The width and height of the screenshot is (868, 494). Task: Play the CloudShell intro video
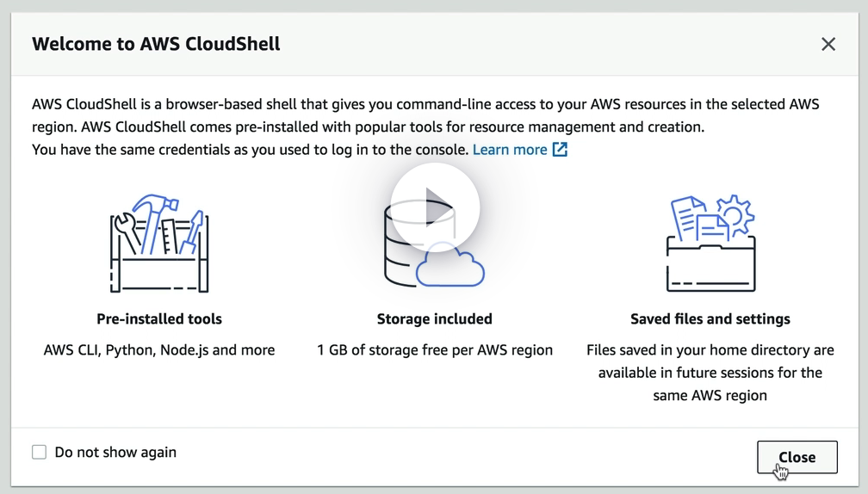435,207
